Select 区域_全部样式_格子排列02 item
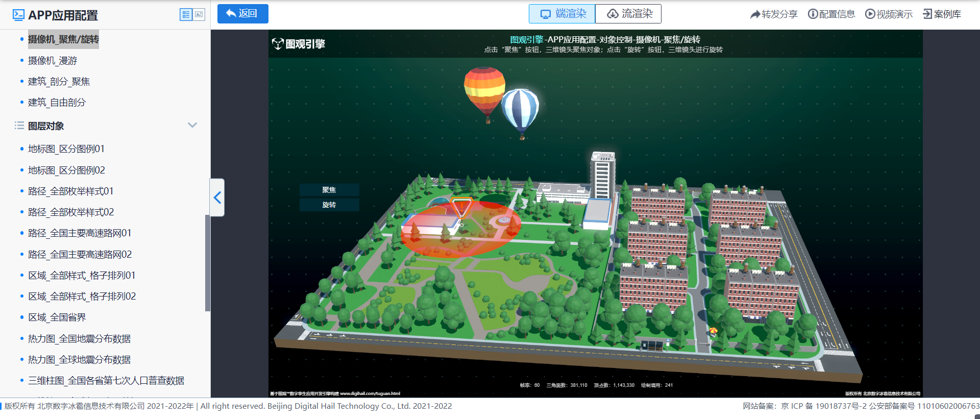The image size is (980, 419). point(82,297)
